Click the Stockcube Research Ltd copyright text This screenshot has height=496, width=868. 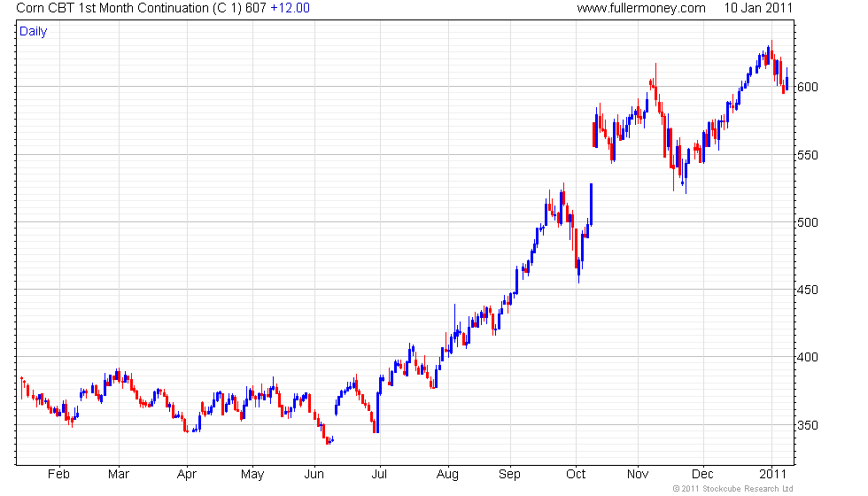[x=732, y=489]
